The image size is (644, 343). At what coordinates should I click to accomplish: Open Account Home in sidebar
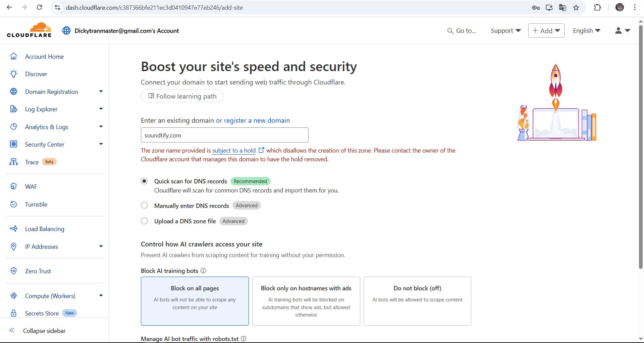[x=44, y=56]
